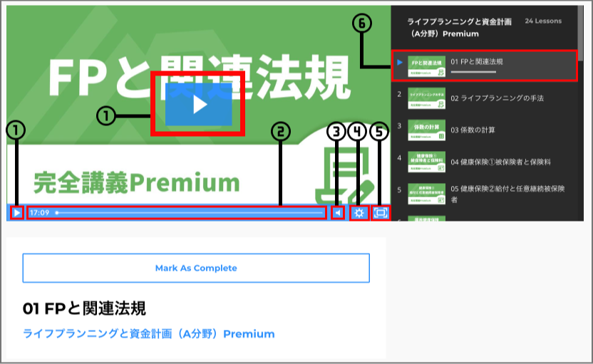This screenshot has height=364, width=593.
Task: Click lesson number 2 in the playlist
Action: [399, 94]
